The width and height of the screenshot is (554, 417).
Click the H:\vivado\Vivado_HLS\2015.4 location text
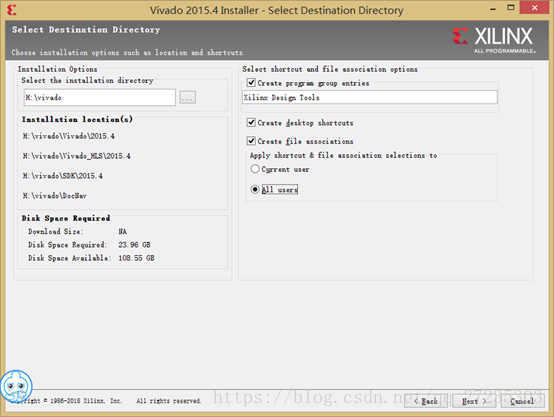coord(77,156)
